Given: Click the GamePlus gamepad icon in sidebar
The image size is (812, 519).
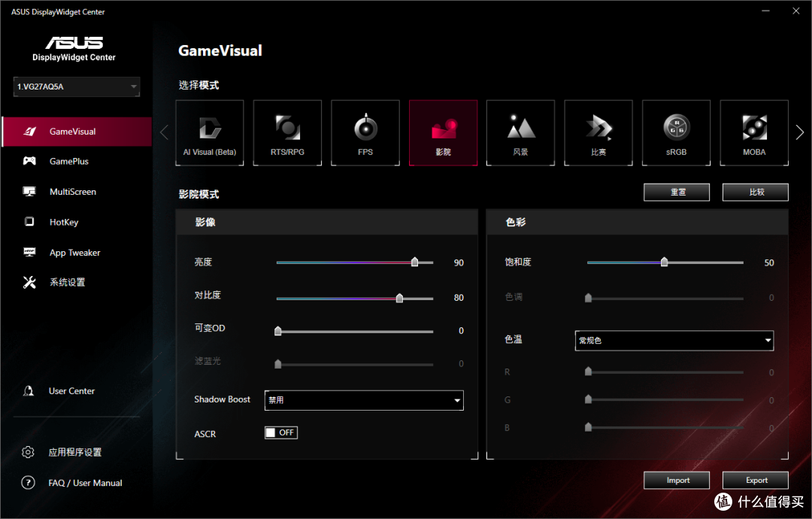Looking at the screenshot, I should point(29,161).
